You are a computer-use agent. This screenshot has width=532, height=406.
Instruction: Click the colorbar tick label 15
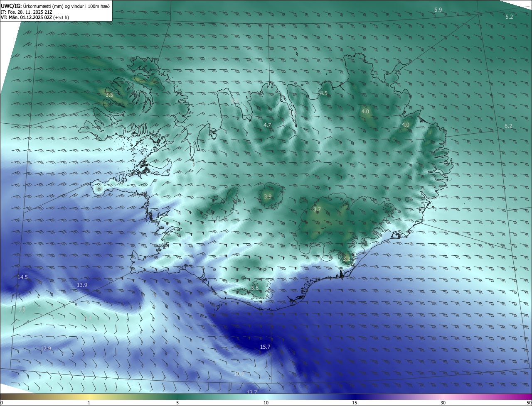coord(355,403)
